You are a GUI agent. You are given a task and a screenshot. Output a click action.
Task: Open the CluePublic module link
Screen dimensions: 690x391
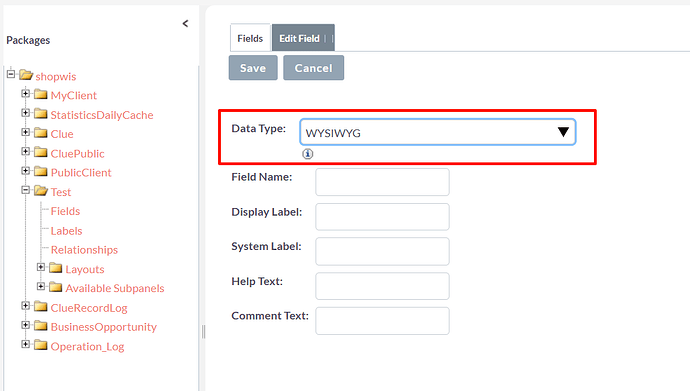click(x=77, y=153)
